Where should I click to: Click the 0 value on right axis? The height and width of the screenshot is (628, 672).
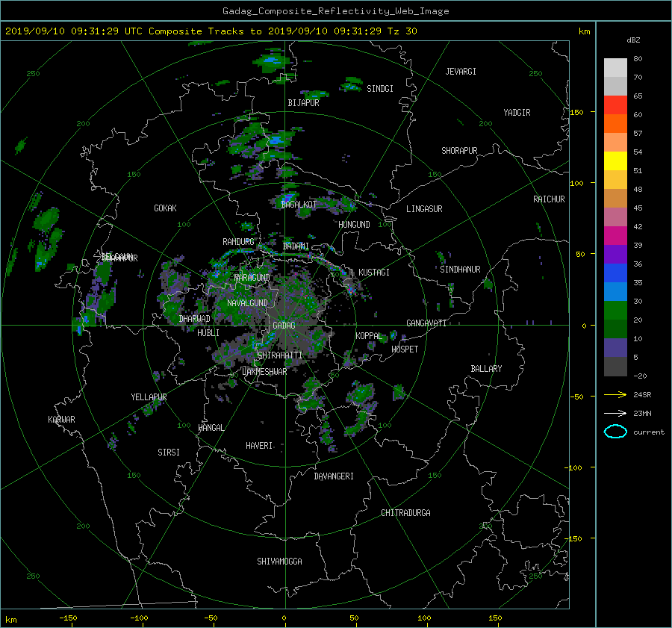pos(584,326)
